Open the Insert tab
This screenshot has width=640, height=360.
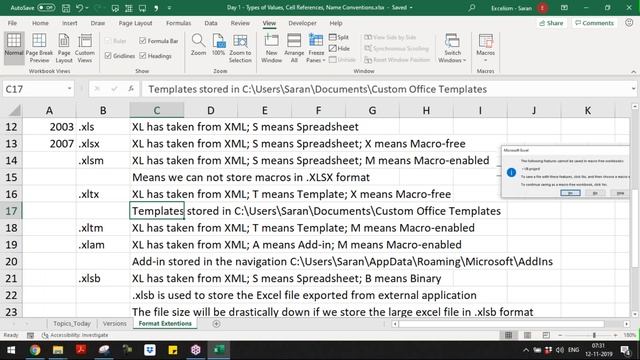pos(70,23)
